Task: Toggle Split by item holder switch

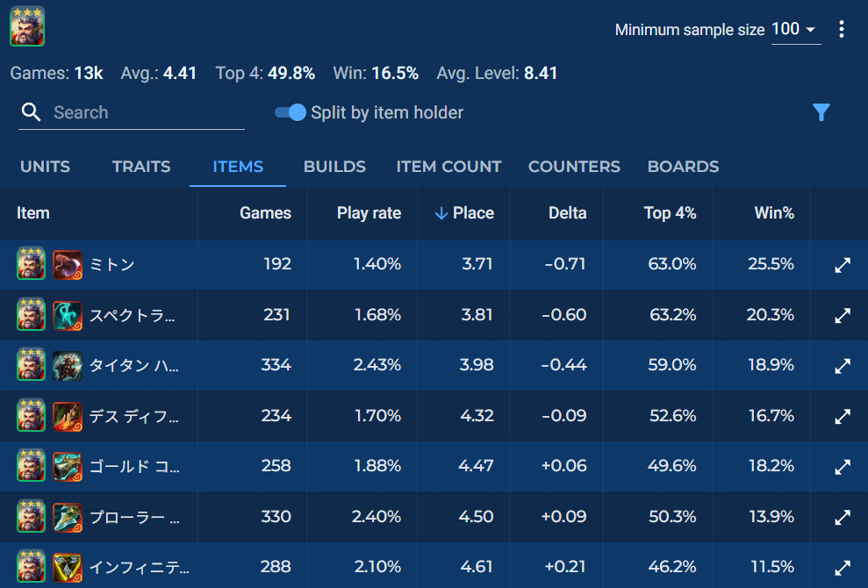Action: [x=291, y=112]
